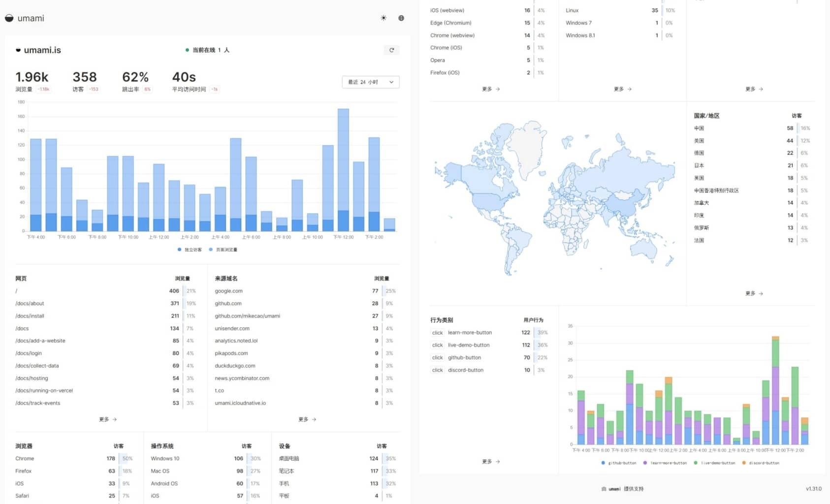
Task: Filter by Firefox browser row
Action: [x=74, y=471]
